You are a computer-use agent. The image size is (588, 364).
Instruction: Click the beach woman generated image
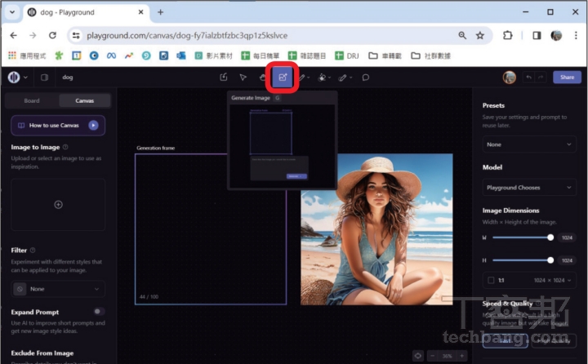(x=376, y=229)
